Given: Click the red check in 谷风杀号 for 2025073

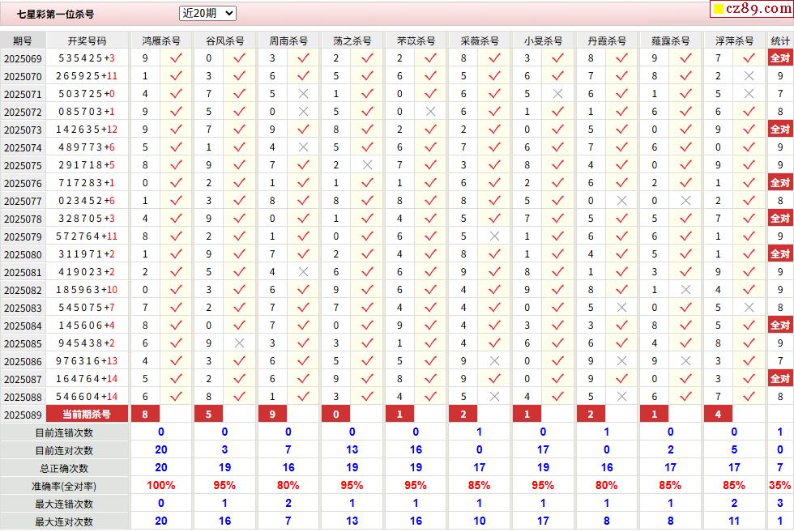Looking at the screenshot, I should [240, 130].
